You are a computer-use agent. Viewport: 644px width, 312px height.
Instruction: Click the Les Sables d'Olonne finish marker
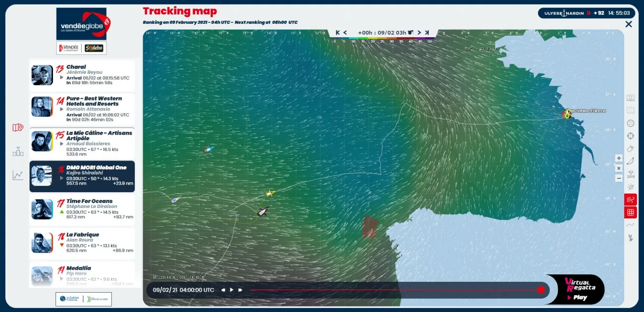point(567,114)
